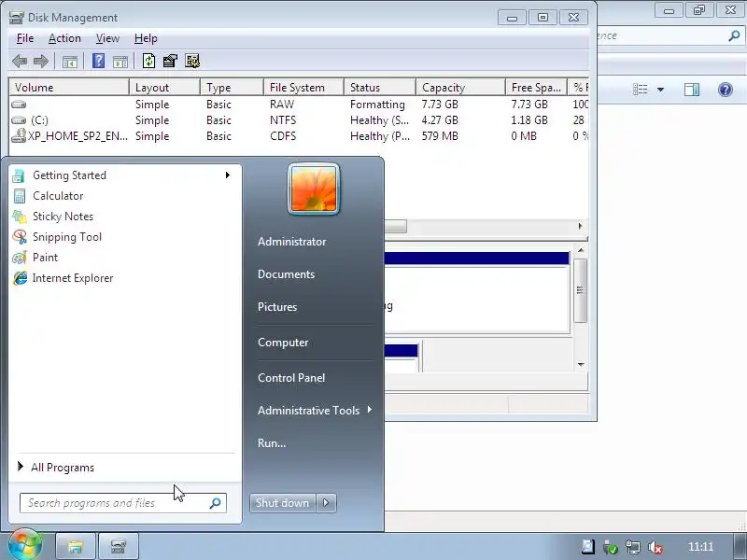Open Control Panel from Start menu
Image resolution: width=747 pixels, height=560 pixels.
(x=291, y=378)
